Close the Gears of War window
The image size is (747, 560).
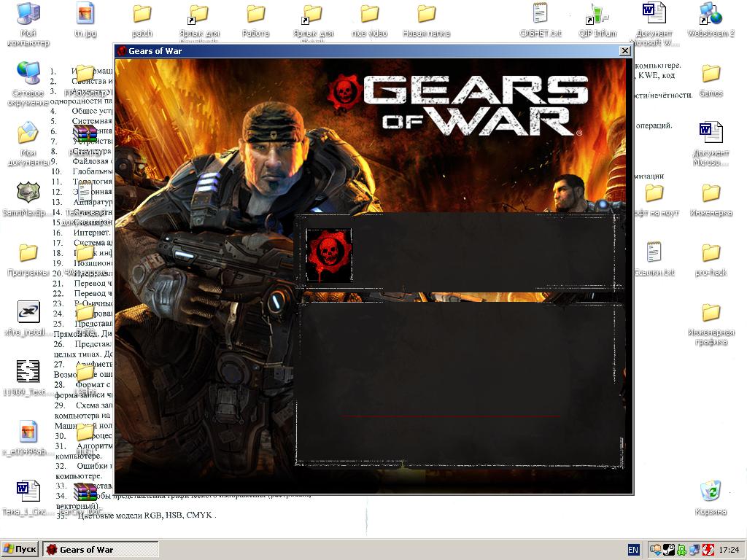[x=625, y=51]
